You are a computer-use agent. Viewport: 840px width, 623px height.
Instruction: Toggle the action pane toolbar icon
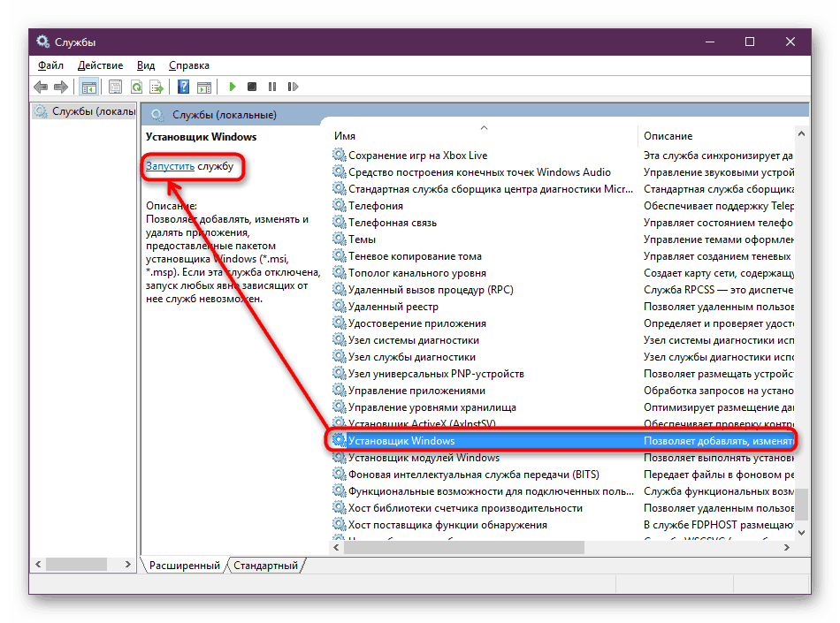tap(204, 87)
